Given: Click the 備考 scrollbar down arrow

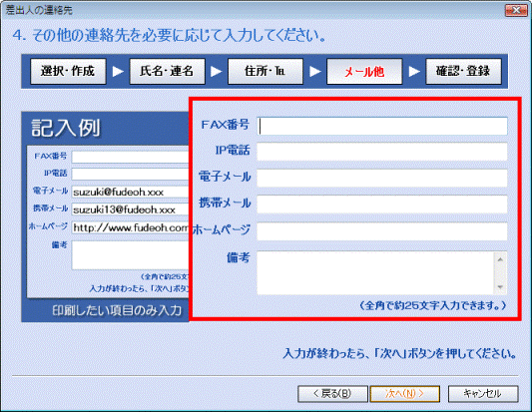Looking at the screenshot, I should pyautogui.click(x=500, y=287).
